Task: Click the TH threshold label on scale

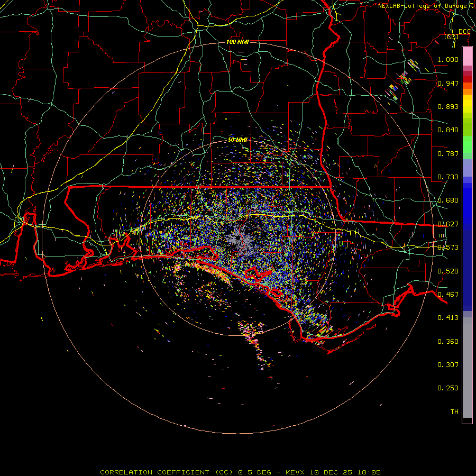Action: click(x=454, y=412)
